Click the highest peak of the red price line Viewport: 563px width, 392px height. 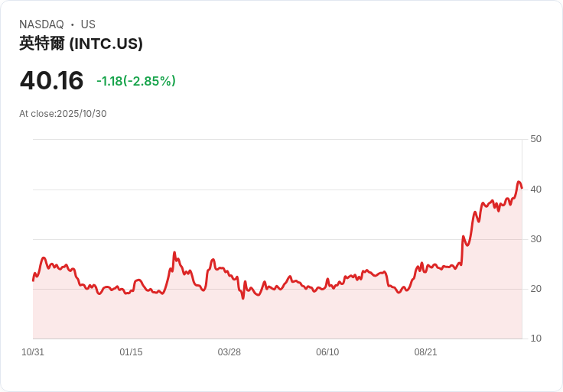click(x=519, y=182)
